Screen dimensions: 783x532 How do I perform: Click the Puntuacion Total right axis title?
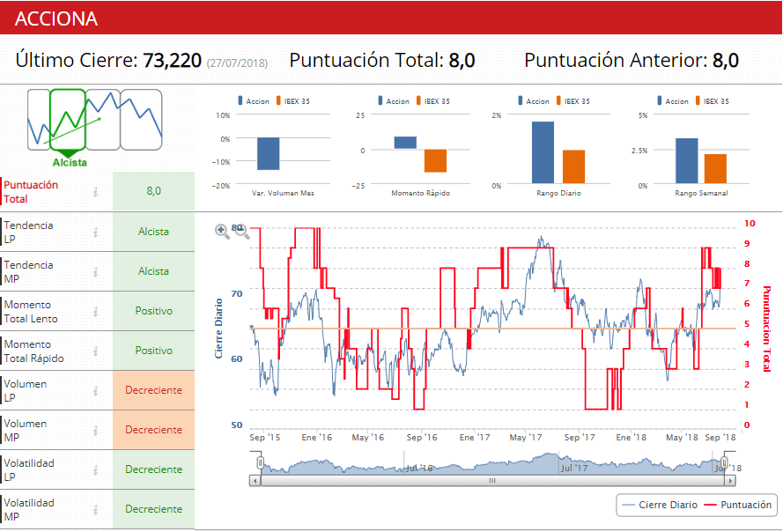point(767,329)
